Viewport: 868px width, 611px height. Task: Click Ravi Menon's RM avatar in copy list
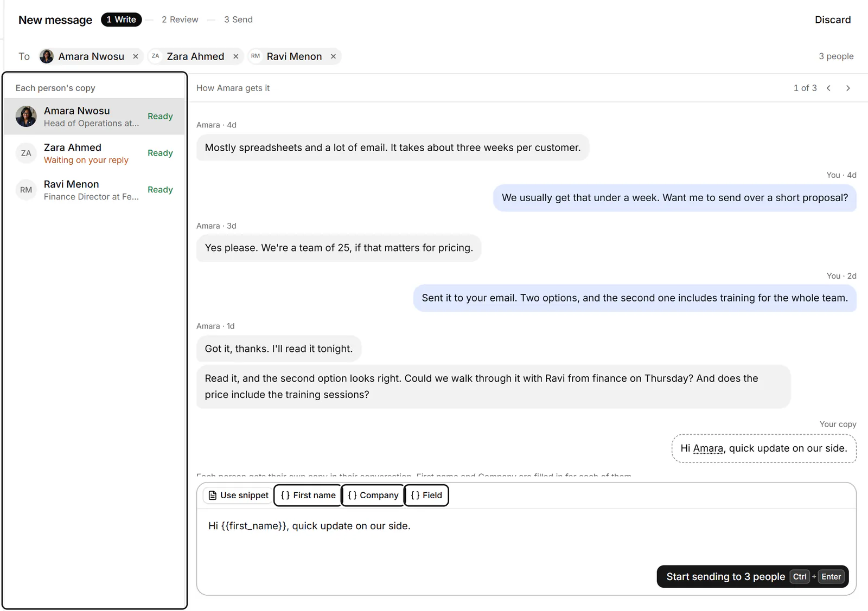(26, 190)
